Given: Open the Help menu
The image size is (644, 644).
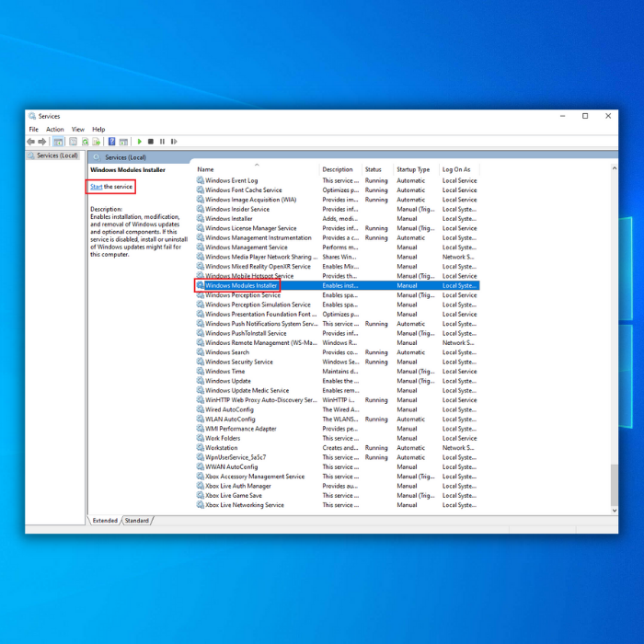Looking at the screenshot, I should pyautogui.click(x=98, y=130).
